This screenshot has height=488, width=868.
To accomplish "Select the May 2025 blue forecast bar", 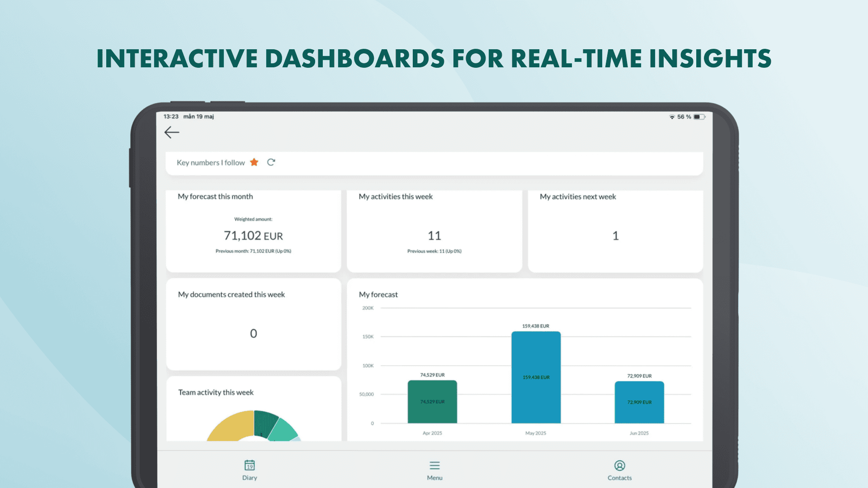I will (536, 377).
